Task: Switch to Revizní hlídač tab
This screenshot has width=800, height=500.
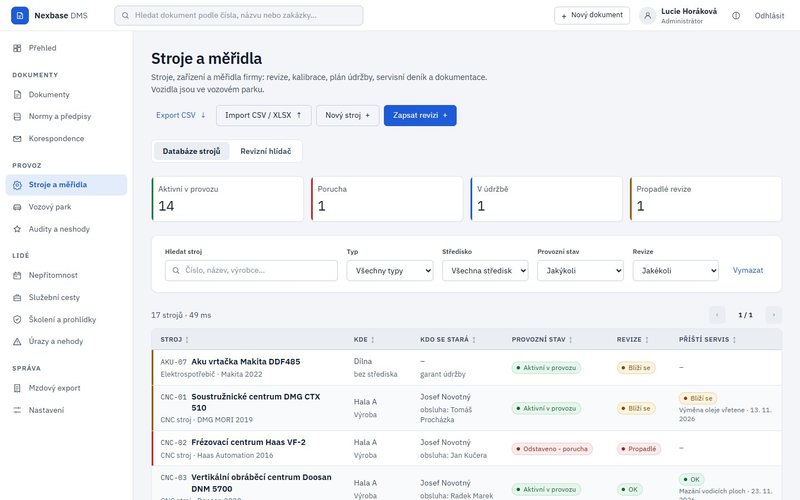Action: click(x=265, y=151)
